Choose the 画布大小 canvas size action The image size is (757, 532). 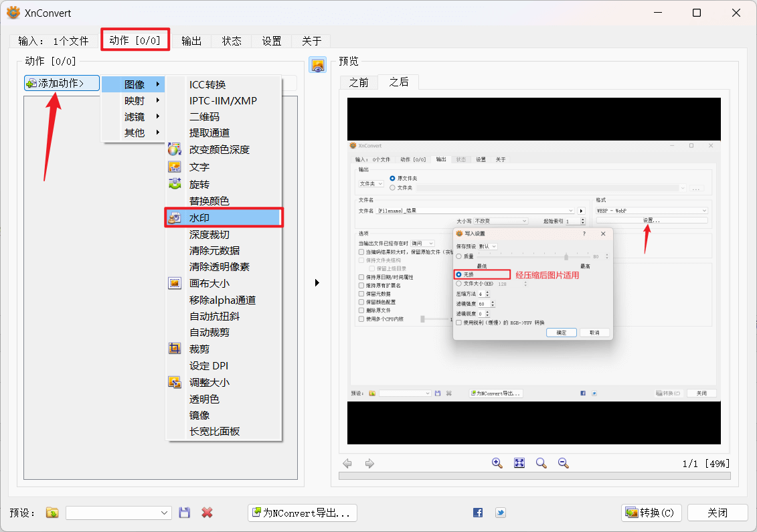tap(224, 283)
